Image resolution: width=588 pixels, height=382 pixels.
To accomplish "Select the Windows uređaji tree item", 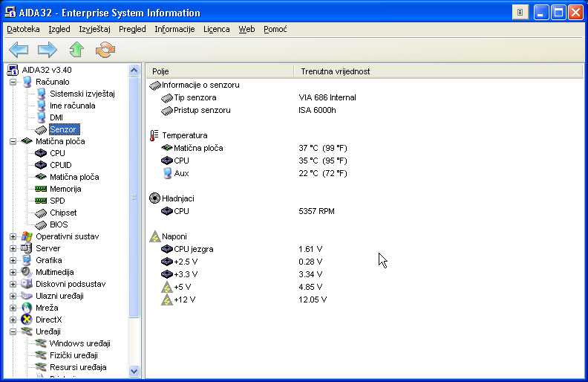I will pyautogui.click(x=79, y=343).
